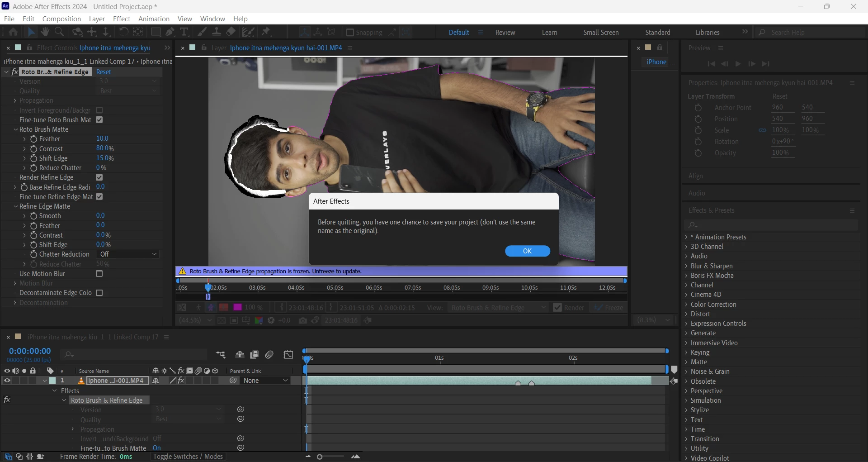This screenshot has height=462, width=868.
Task: Click the Anchor Point stopwatch in Properties
Action: coord(698,108)
